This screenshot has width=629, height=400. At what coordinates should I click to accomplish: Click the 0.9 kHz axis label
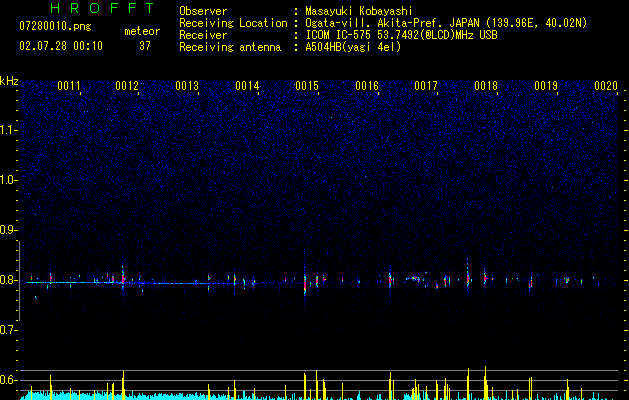(9, 230)
